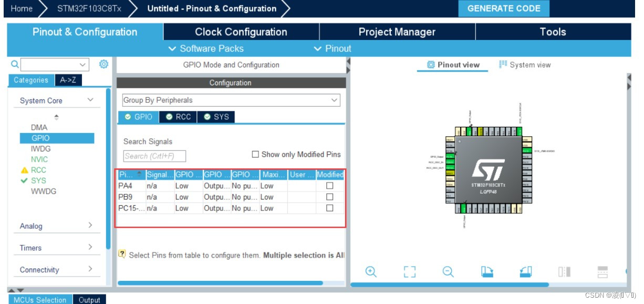Select the PC15 row in the GPIO table
The height and width of the screenshot is (304, 644).
click(x=231, y=208)
